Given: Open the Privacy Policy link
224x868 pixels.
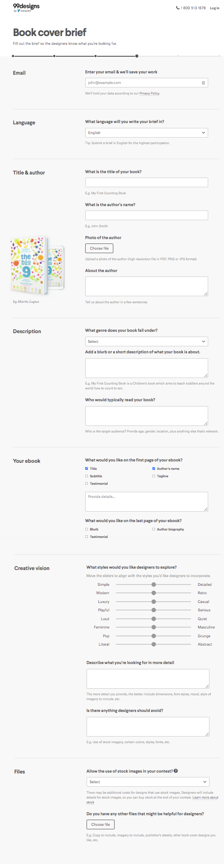Looking at the screenshot, I should [149, 94].
